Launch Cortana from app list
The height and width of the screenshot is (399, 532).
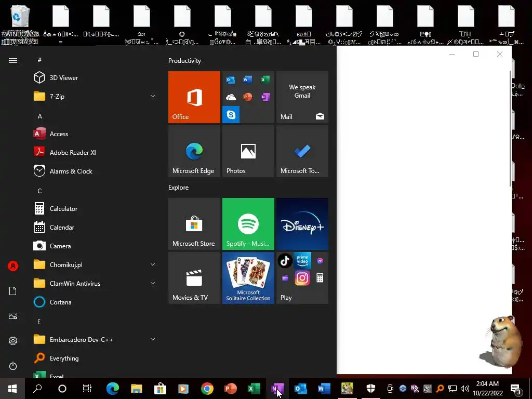pyautogui.click(x=94, y=302)
